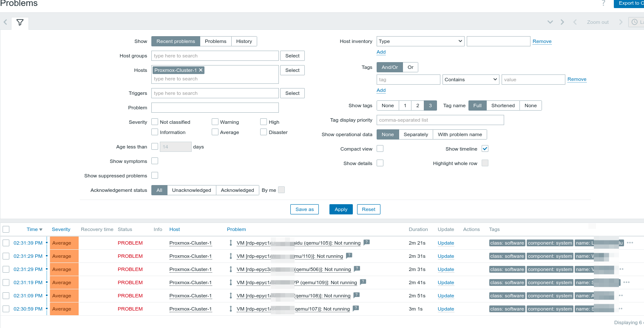Enable Show suppressed problems checkbox

point(155,175)
